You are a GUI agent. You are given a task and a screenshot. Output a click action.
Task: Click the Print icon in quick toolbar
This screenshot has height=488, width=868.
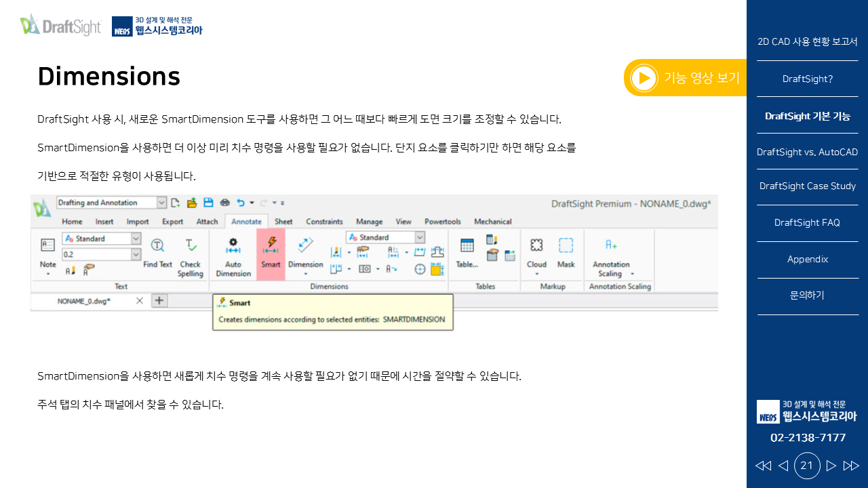click(224, 203)
